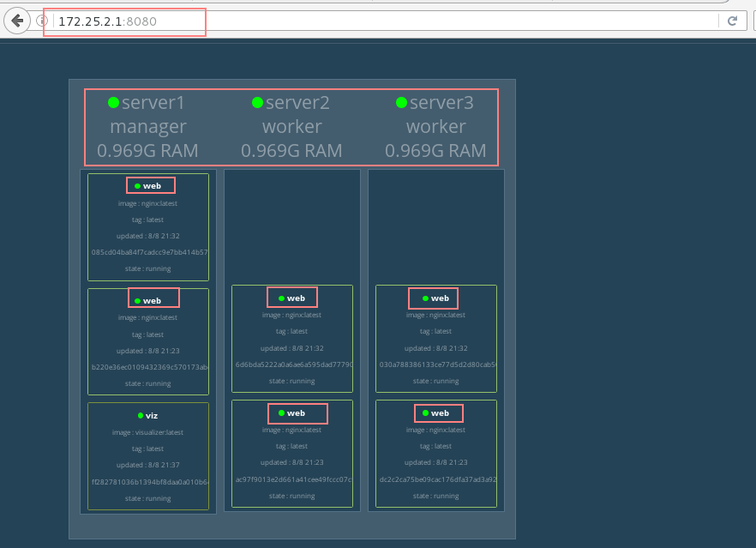Click container ID starting with 085cd04ba84f
The width and height of the screenshot is (756, 548).
point(149,252)
